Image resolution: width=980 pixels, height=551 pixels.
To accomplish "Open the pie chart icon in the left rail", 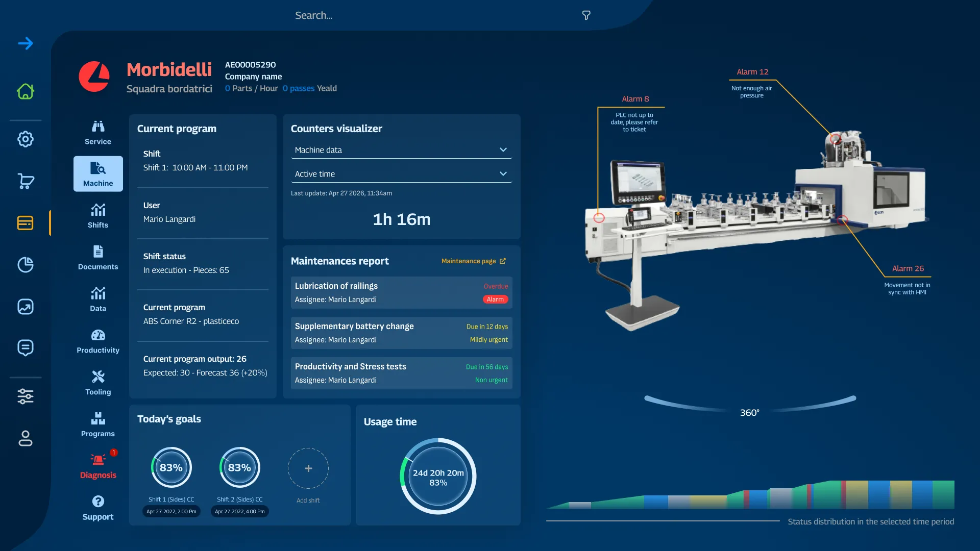I will click(26, 264).
